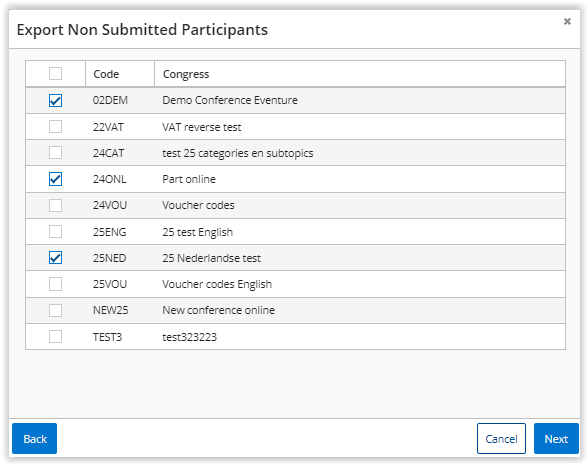Tick the TEST3 test323223 checkbox
Image resolution: width=588 pixels, height=465 pixels.
(56, 337)
